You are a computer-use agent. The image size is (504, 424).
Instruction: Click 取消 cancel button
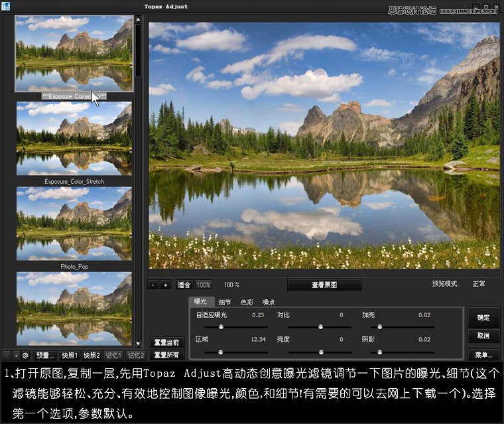pyautogui.click(x=483, y=336)
